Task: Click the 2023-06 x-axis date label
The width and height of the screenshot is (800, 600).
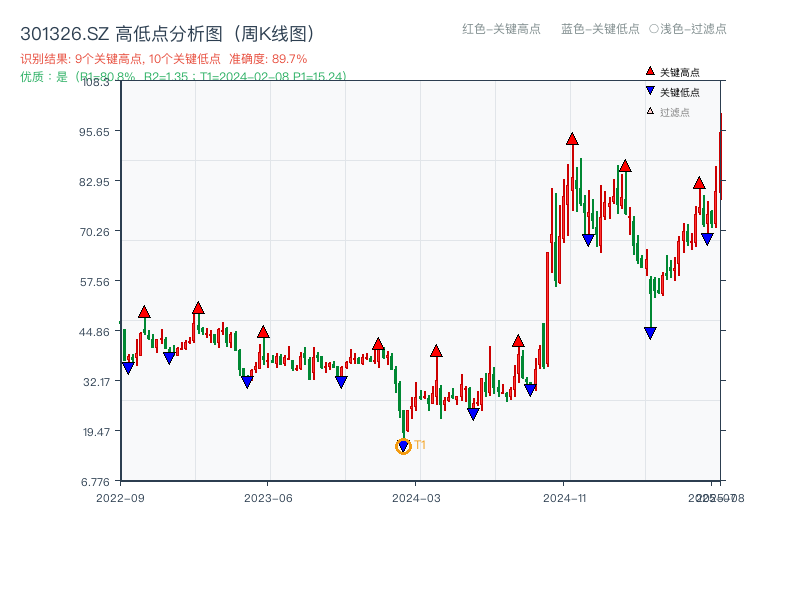Action: point(268,498)
